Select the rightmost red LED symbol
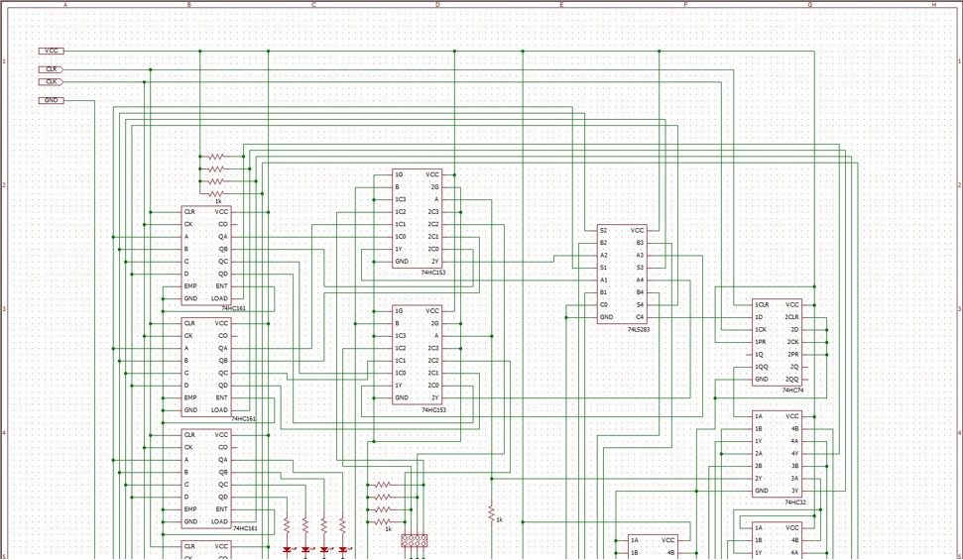Image resolution: width=963 pixels, height=560 pixels. (343, 549)
